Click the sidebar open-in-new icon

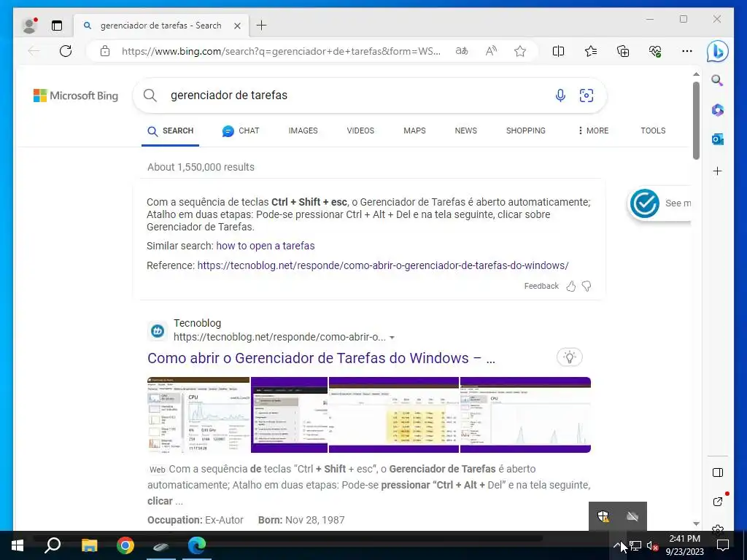(x=718, y=502)
